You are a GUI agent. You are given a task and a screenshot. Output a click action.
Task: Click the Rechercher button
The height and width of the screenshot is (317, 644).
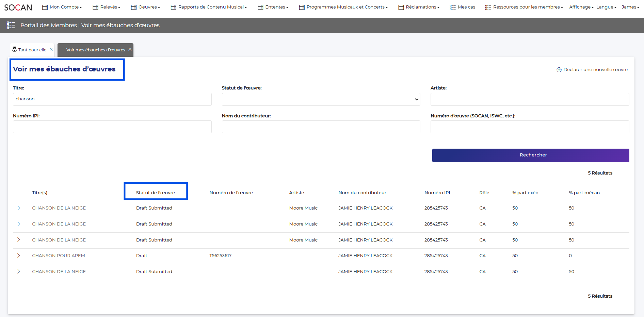coord(530,155)
